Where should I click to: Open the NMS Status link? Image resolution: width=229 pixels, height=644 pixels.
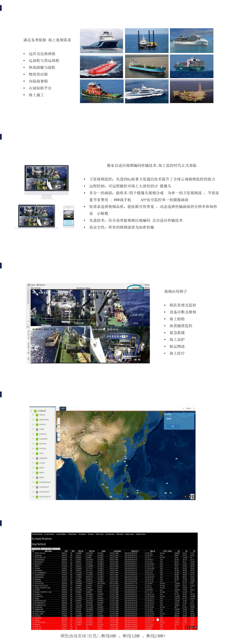[x=120, y=534]
